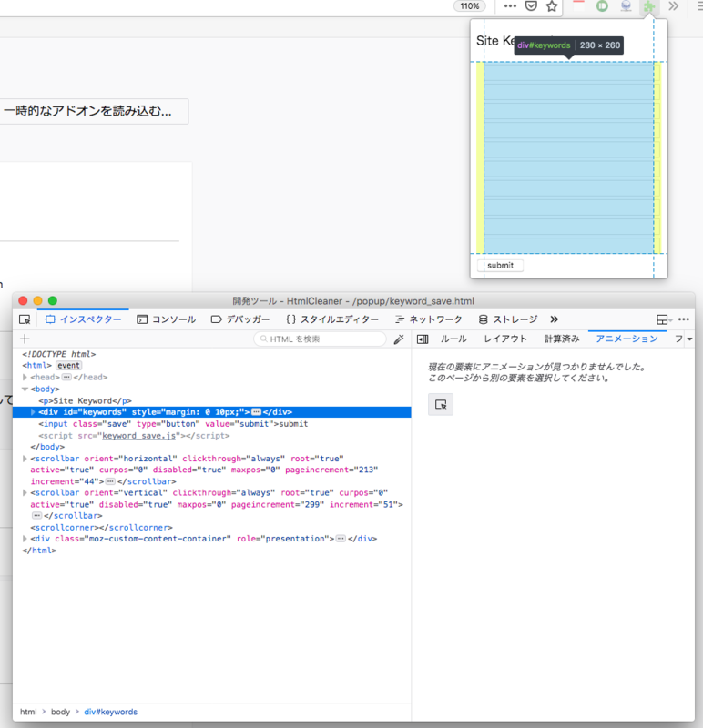Click the 110% zoom indicator
The height and width of the screenshot is (728, 703).
coord(469,6)
